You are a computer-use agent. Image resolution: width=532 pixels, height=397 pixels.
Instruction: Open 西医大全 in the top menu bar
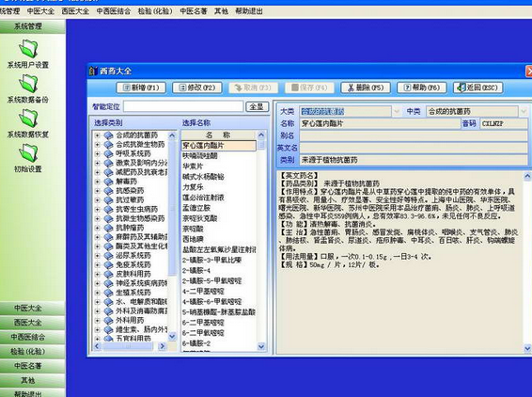point(75,11)
